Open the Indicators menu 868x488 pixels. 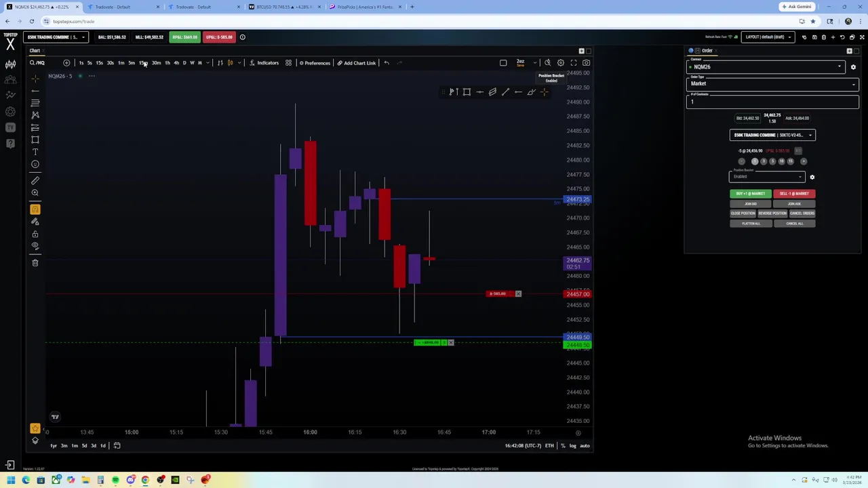[264, 63]
